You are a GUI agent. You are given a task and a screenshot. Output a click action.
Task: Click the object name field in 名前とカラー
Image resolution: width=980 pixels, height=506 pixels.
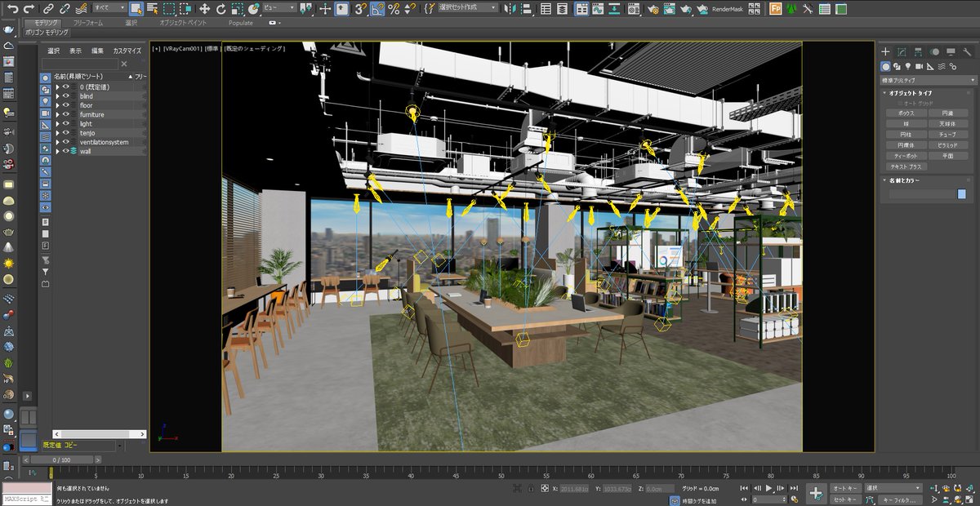coord(922,194)
